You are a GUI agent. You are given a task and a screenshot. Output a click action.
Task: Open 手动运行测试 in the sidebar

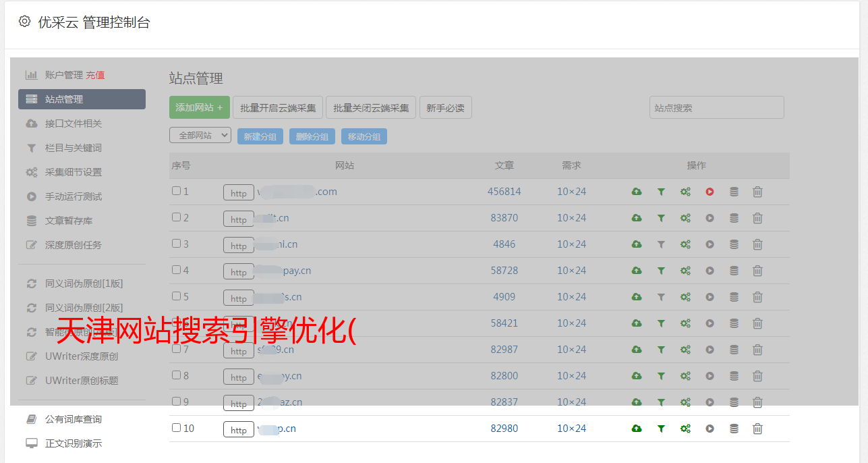(x=74, y=196)
